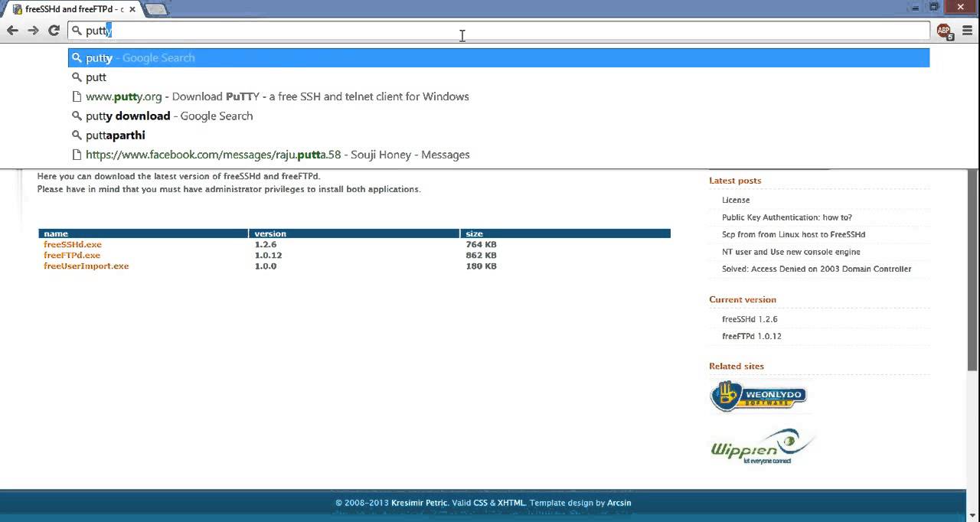Image resolution: width=980 pixels, height=522 pixels.
Task: Click the 'size' column header
Action: (475, 233)
